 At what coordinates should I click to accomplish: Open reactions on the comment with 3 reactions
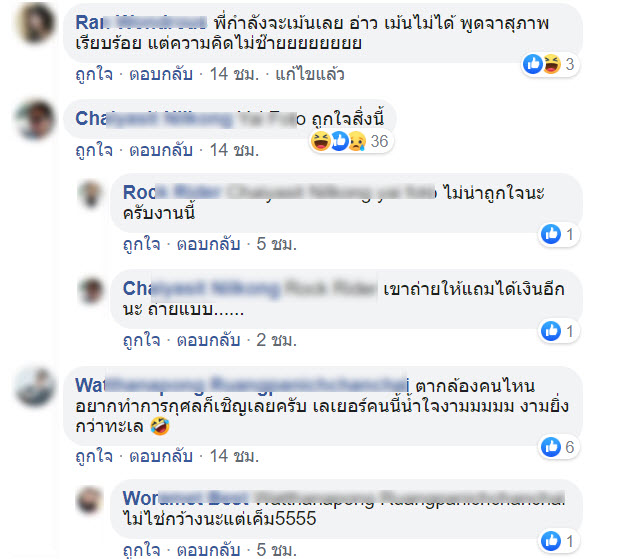550,64
